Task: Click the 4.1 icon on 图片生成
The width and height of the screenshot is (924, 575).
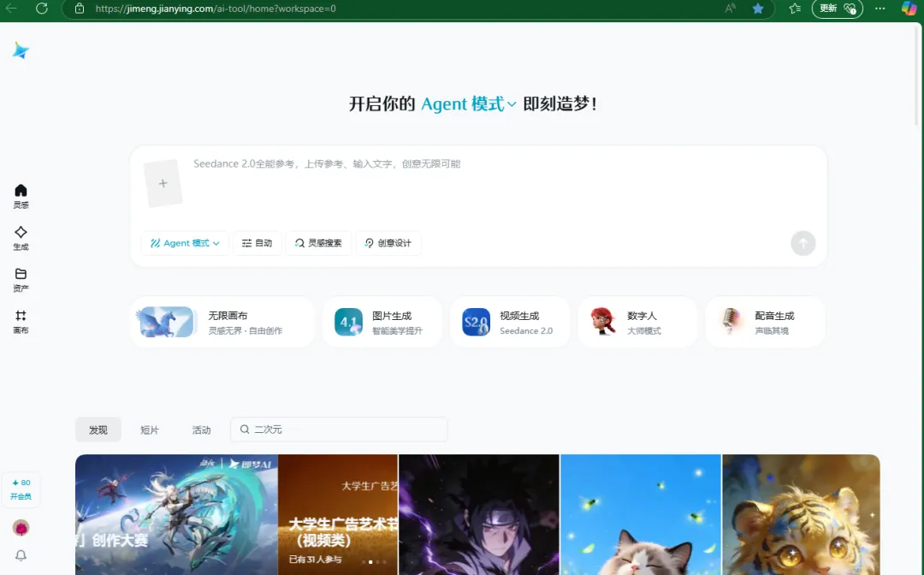Action: click(348, 323)
